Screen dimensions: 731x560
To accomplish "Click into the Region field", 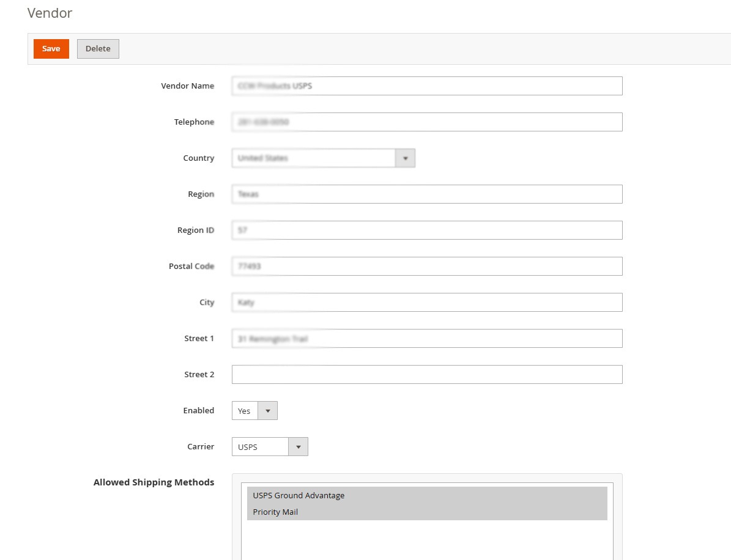I will click(426, 194).
